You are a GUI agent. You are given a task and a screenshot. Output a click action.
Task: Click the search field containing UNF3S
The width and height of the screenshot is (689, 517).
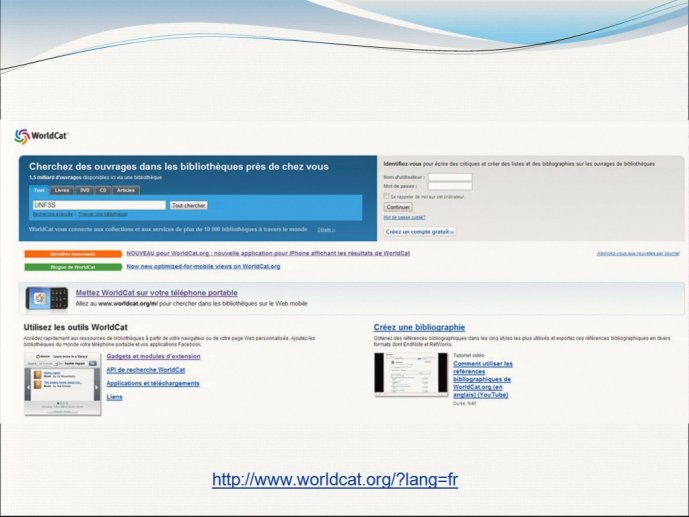(99, 205)
